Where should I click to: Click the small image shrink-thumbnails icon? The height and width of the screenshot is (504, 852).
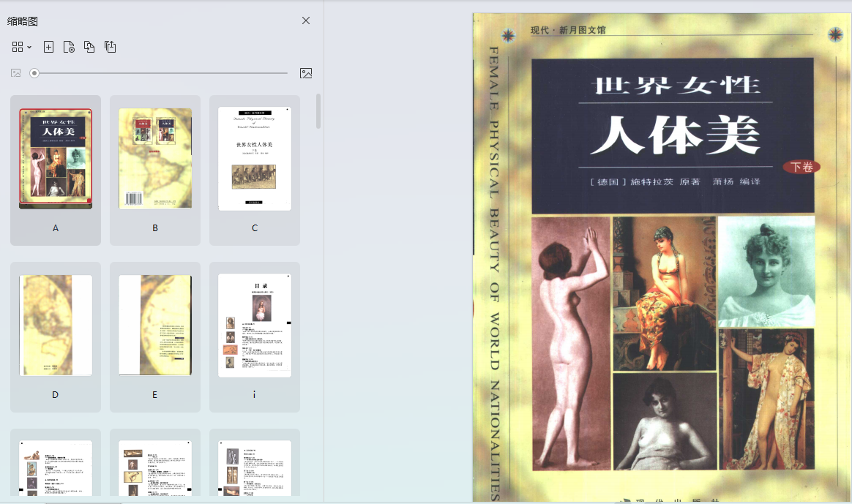click(x=15, y=73)
